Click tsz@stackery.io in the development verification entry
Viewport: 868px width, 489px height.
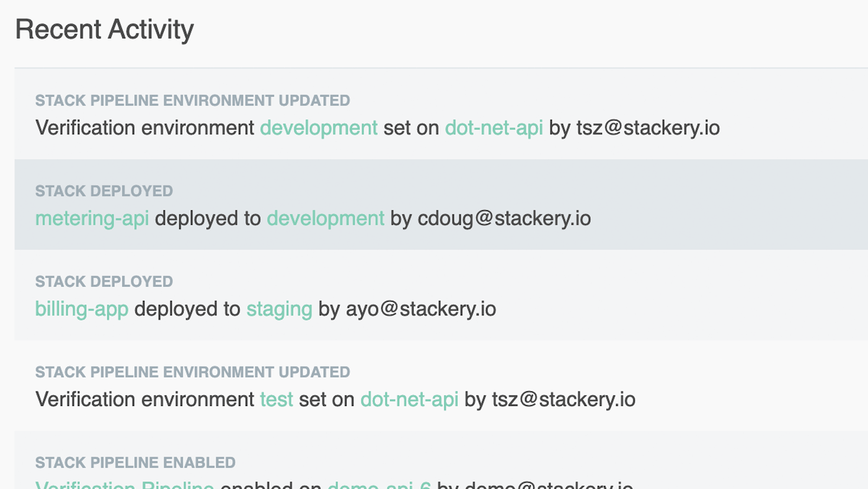point(648,128)
